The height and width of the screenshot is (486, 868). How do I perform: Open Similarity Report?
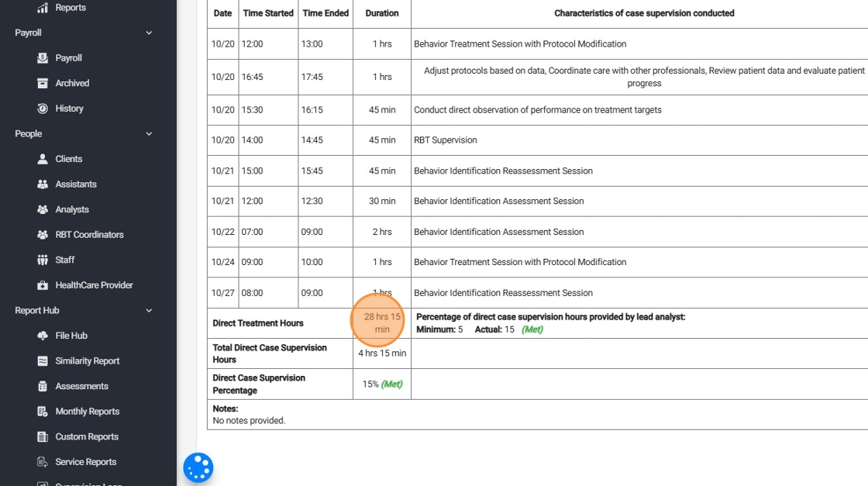[88, 361]
